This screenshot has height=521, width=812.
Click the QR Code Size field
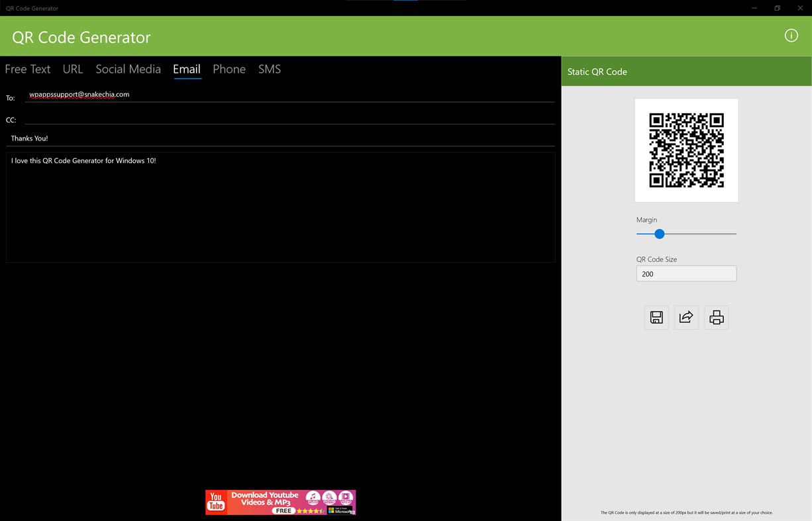[686, 273]
